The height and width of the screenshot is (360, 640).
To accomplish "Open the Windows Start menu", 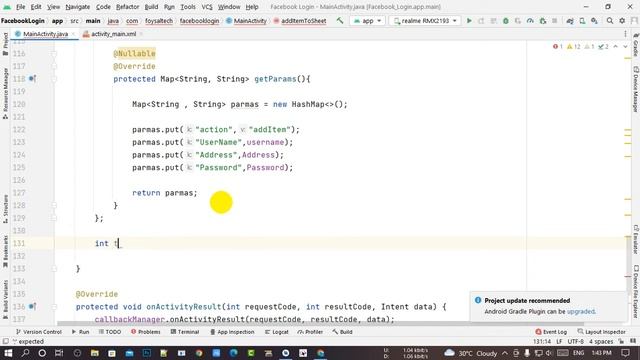I will point(8,353).
